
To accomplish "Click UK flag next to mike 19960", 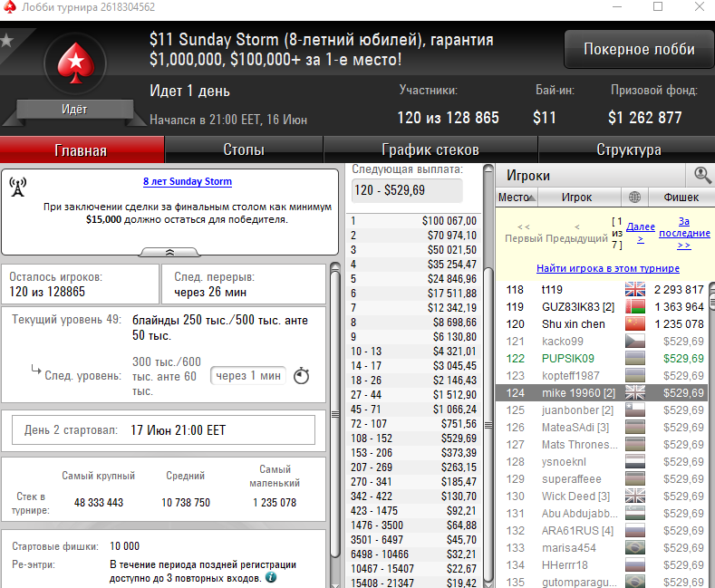I will tap(634, 393).
